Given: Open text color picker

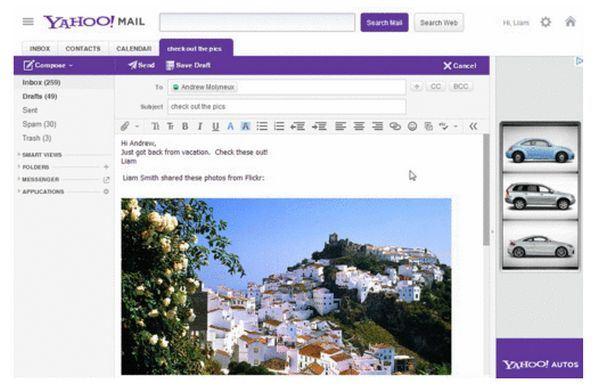Looking at the screenshot, I should (230, 126).
